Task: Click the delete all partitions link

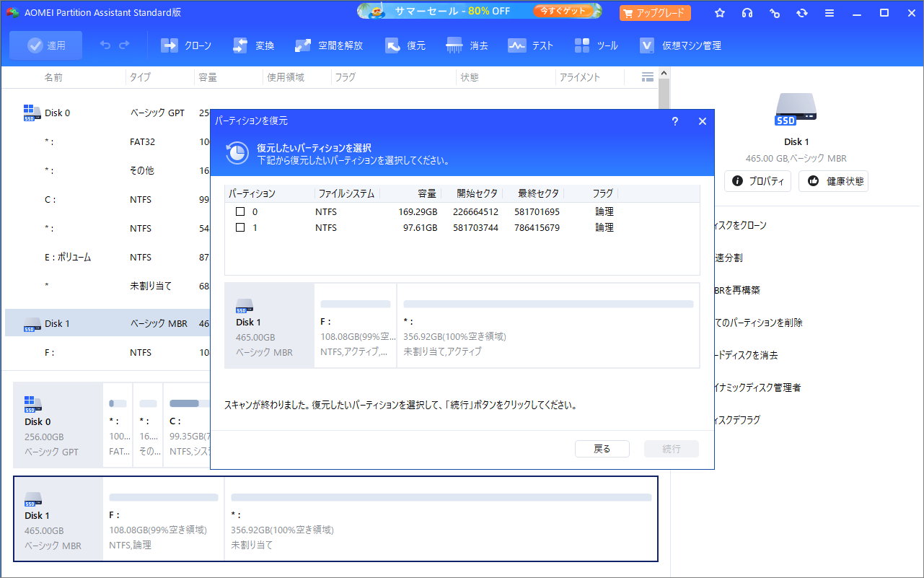Action: click(x=759, y=323)
